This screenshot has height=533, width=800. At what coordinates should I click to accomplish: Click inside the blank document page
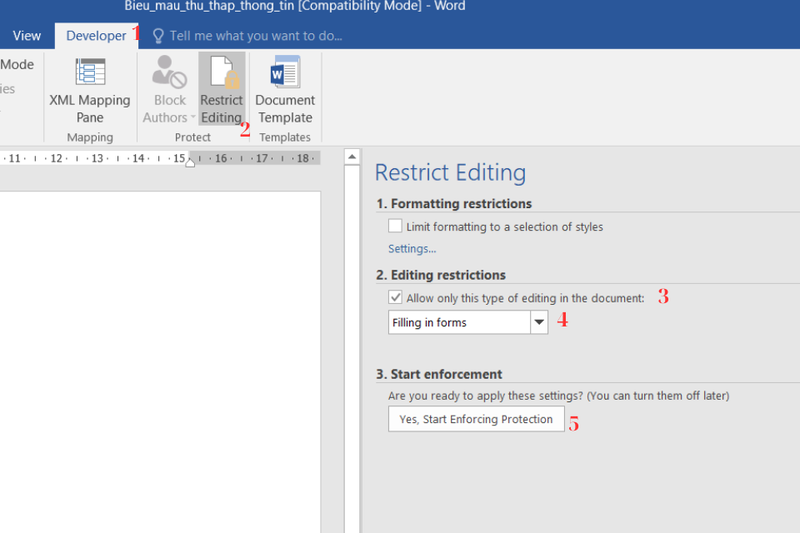point(160,350)
